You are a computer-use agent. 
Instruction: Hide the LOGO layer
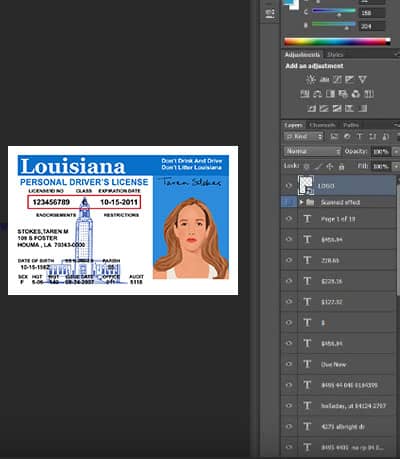click(289, 186)
